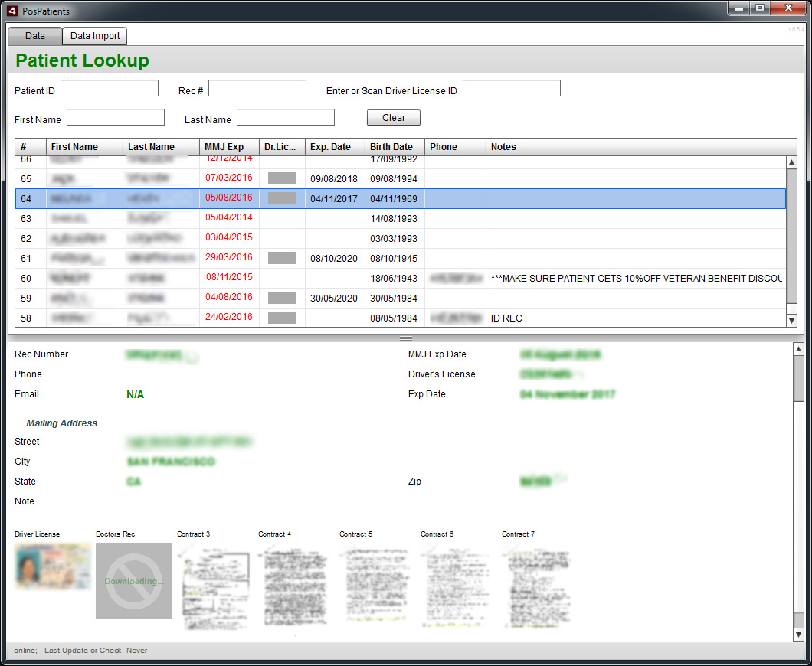Focus the Rec # text field

[257, 89]
